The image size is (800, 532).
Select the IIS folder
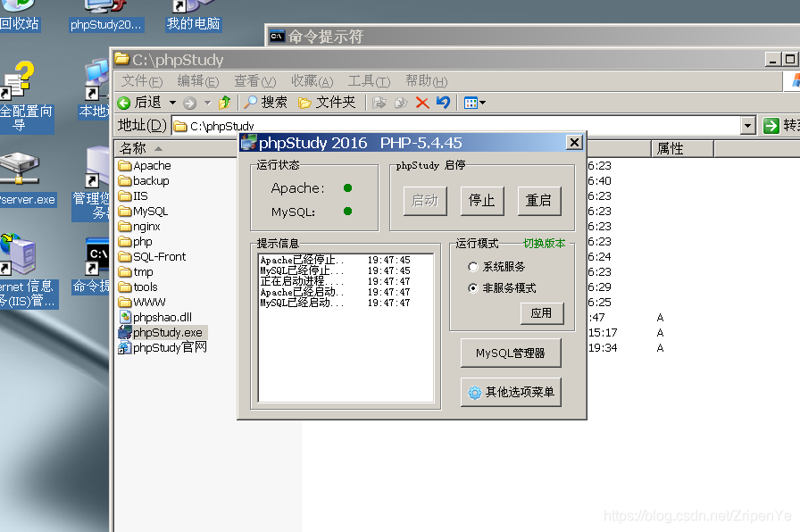click(x=133, y=196)
